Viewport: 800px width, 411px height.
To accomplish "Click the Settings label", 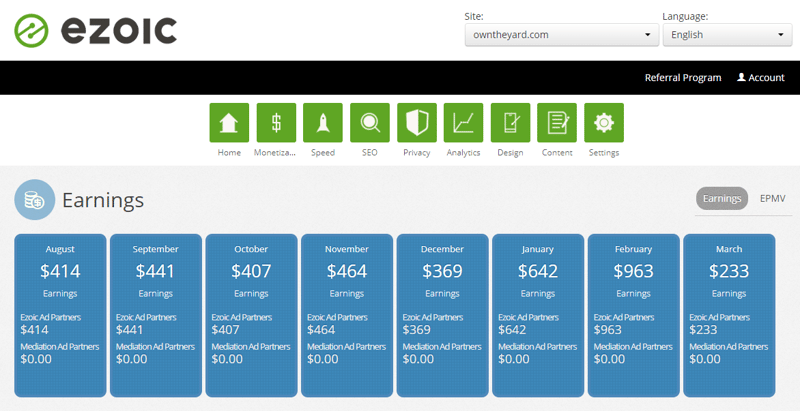I will [604, 152].
